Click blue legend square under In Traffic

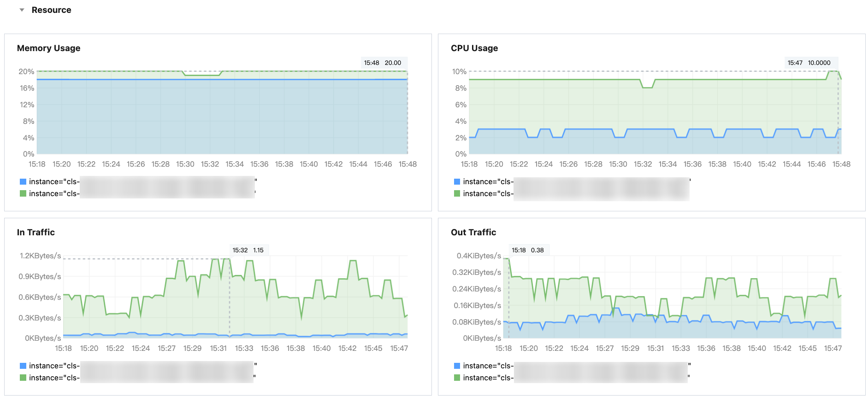23,366
